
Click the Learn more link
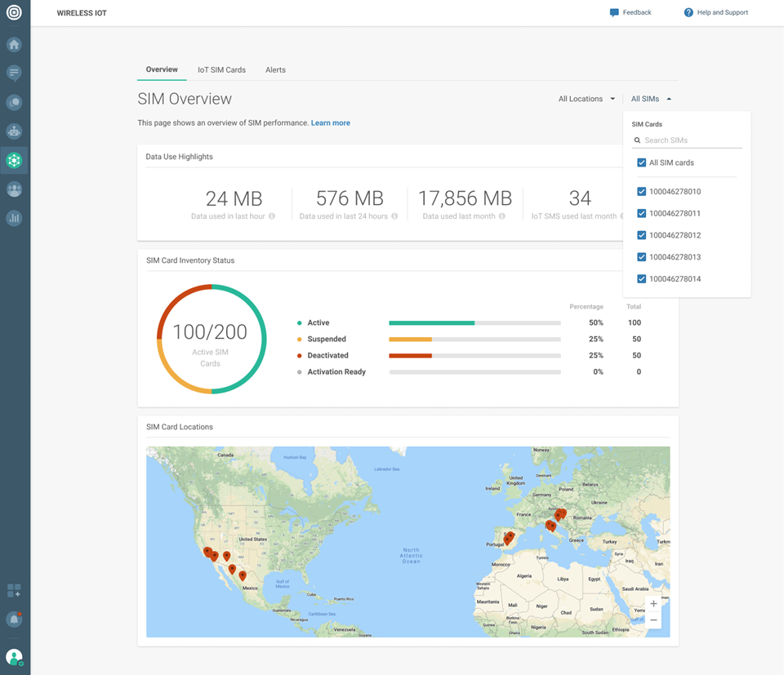coord(330,123)
